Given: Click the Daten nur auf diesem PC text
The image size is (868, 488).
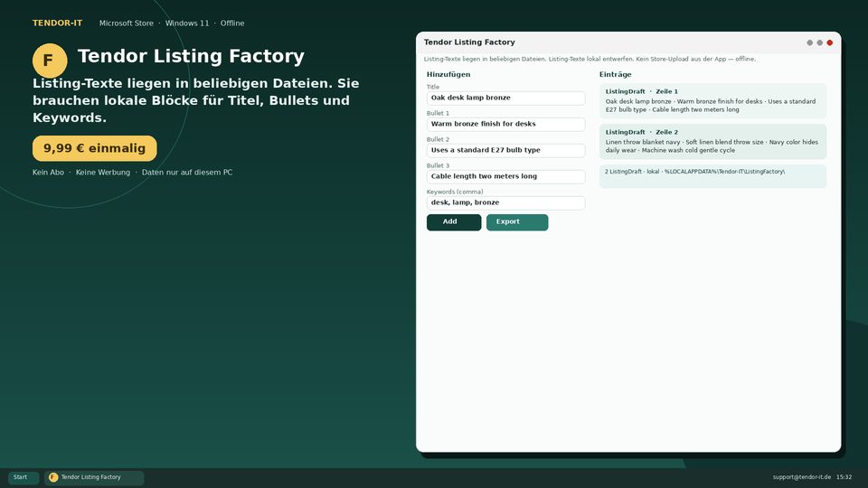Looking at the screenshot, I should coord(187,172).
